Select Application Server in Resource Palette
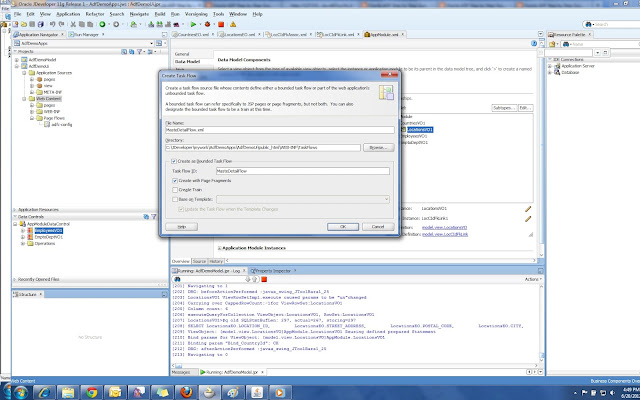Screen dimensions: 640x400 click(x=578, y=66)
